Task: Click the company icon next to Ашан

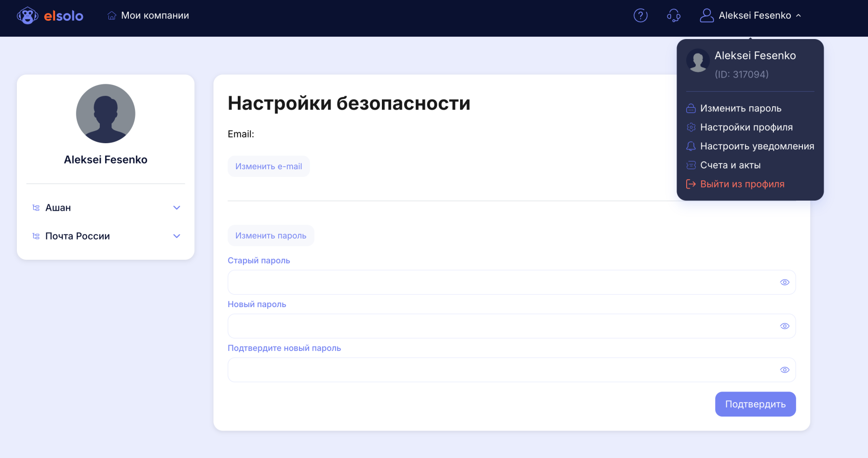Action: click(36, 208)
